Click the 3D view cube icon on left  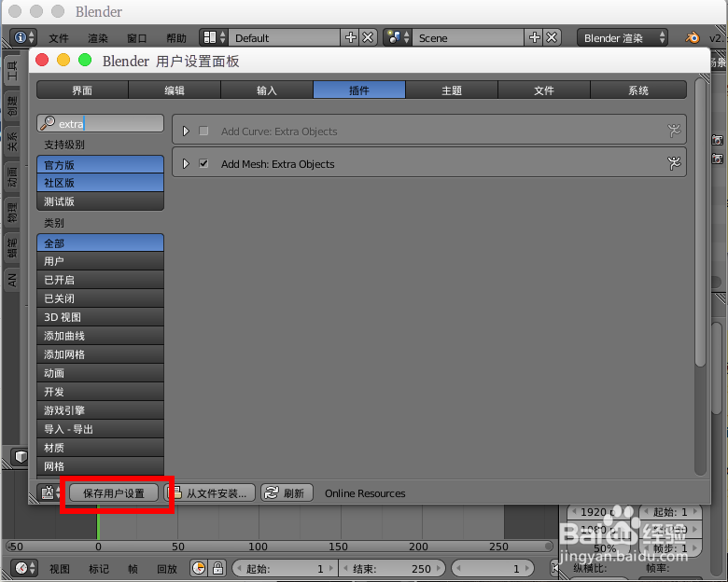click(x=21, y=457)
